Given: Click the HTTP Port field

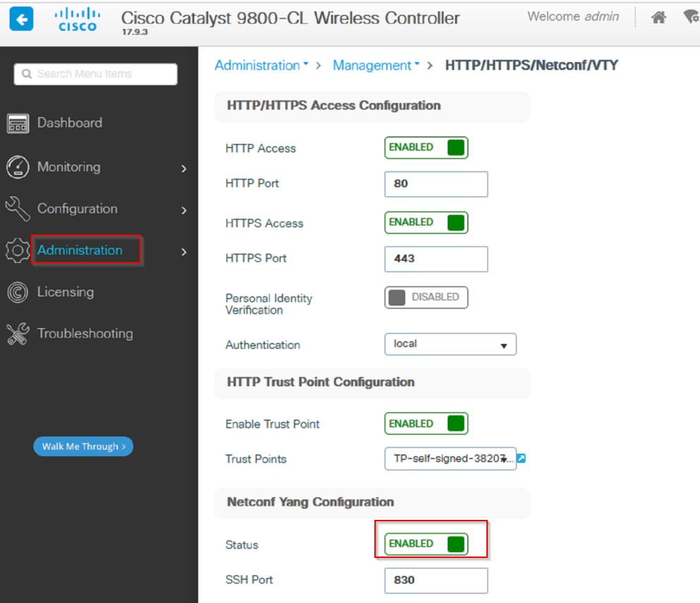Looking at the screenshot, I should 436,184.
